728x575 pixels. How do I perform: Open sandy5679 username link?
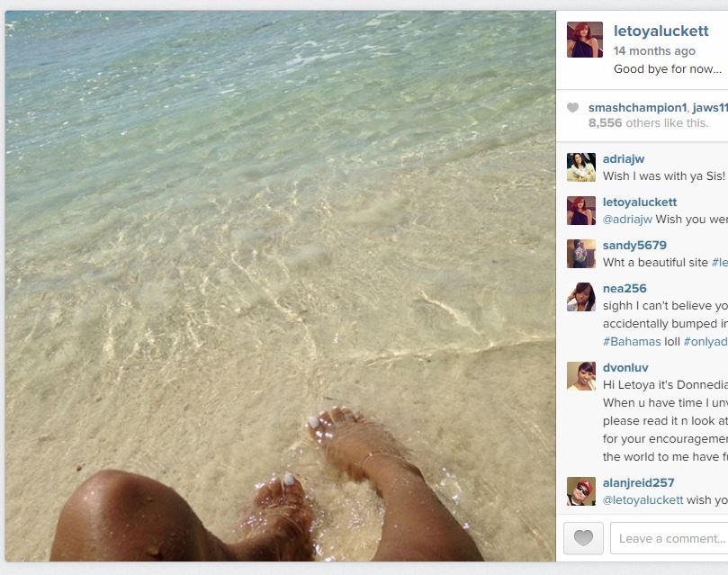click(x=634, y=245)
